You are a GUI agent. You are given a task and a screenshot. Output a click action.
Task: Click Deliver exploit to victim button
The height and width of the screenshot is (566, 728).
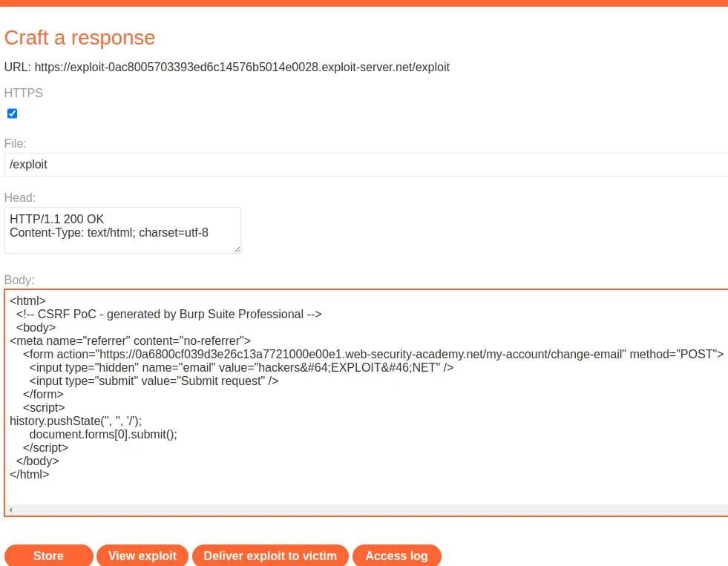270,556
